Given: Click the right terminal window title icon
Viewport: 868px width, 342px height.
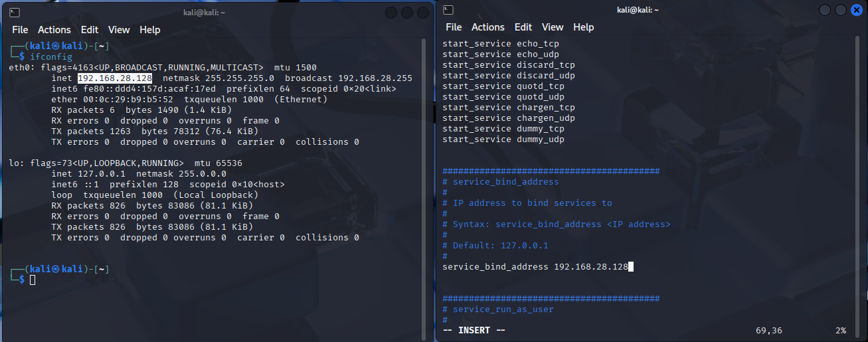Looking at the screenshot, I should [x=448, y=9].
